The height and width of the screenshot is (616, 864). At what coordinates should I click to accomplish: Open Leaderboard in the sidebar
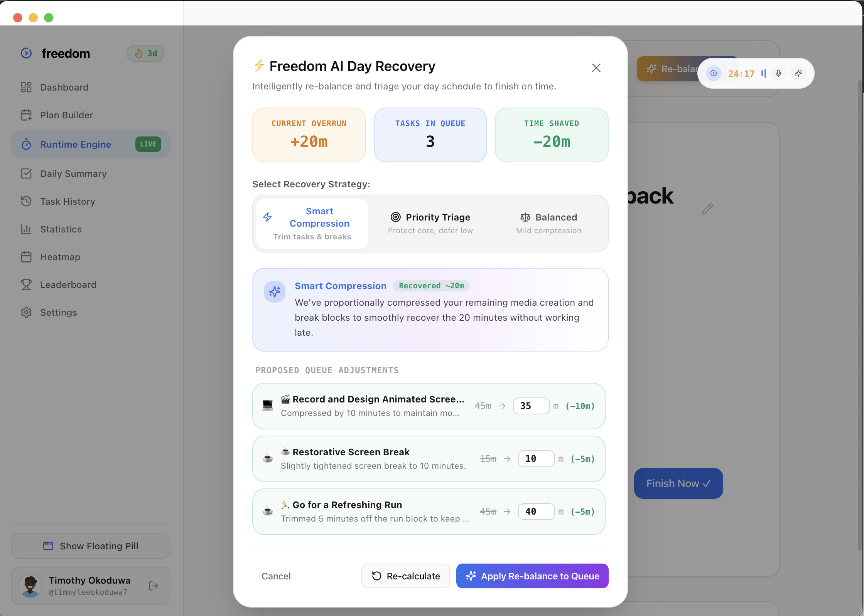pyautogui.click(x=91, y=285)
